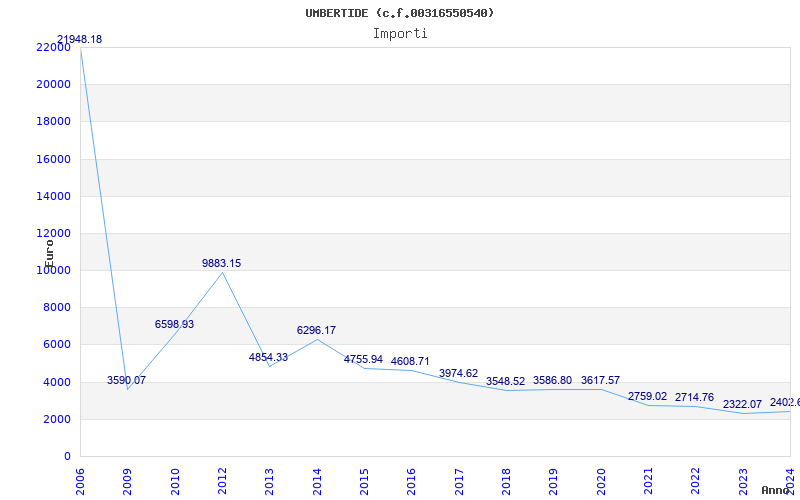Viewport: 800px width, 500px height.
Task: Click the 21948.18 data label
Action: [80, 39]
